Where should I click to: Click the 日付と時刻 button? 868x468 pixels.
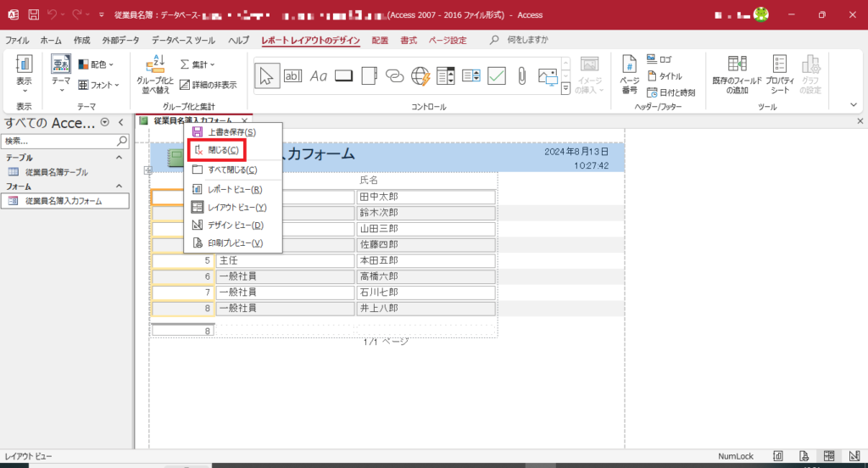coord(670,92)
